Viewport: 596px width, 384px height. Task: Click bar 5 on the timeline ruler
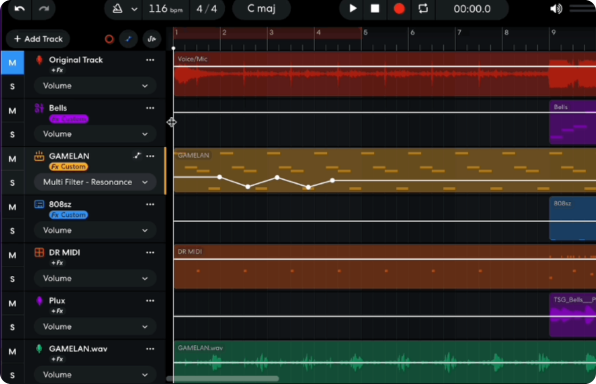coord(365,33)
